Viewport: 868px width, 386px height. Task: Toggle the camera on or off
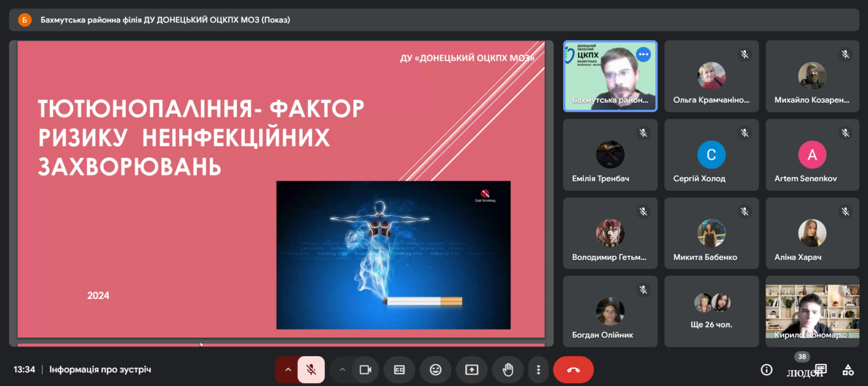click(365, 370)
